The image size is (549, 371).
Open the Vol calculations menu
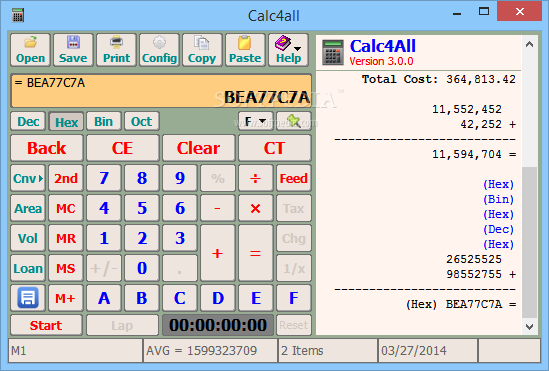[x=28, y=238]
